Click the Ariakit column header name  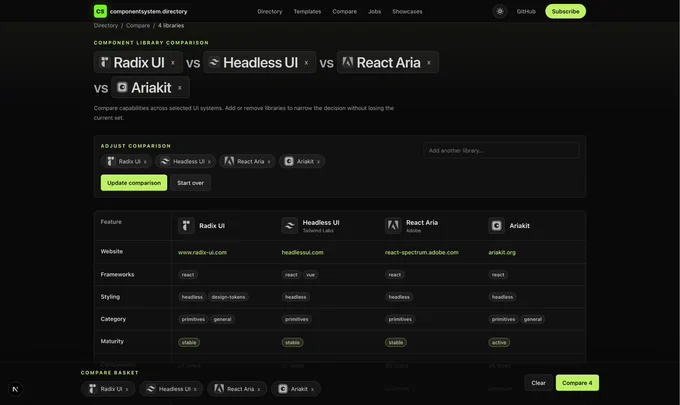520,226
